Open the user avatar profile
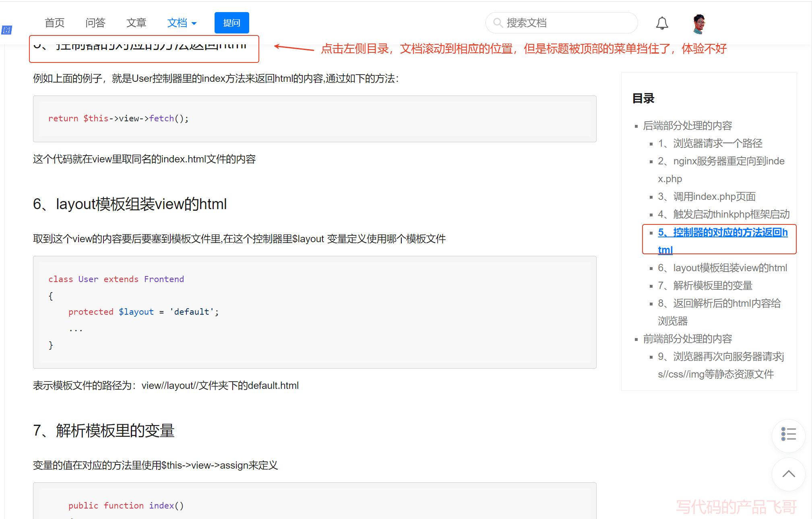The image size is (812, 519). 699,24
